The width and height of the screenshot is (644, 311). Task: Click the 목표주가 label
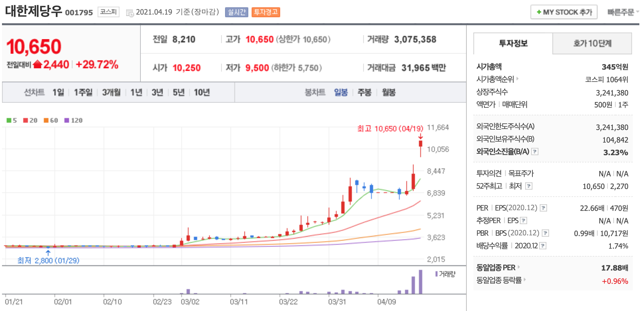click(521, 173)
